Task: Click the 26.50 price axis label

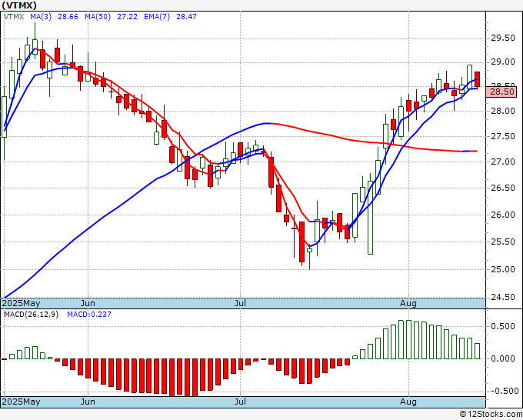Action: pyautogui.click(x=503, y=188)
